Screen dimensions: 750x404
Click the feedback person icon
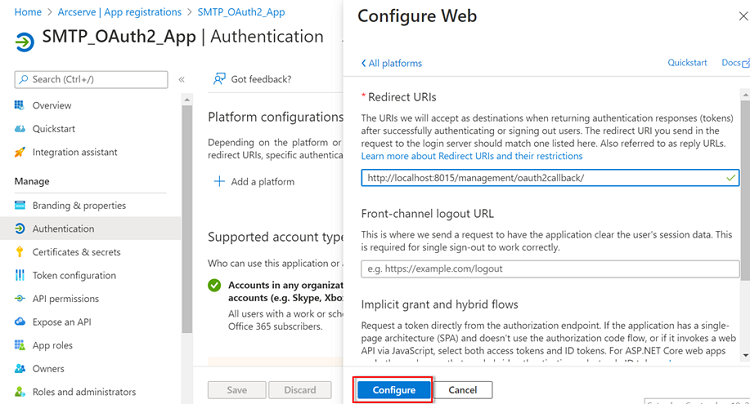(219, 79)
